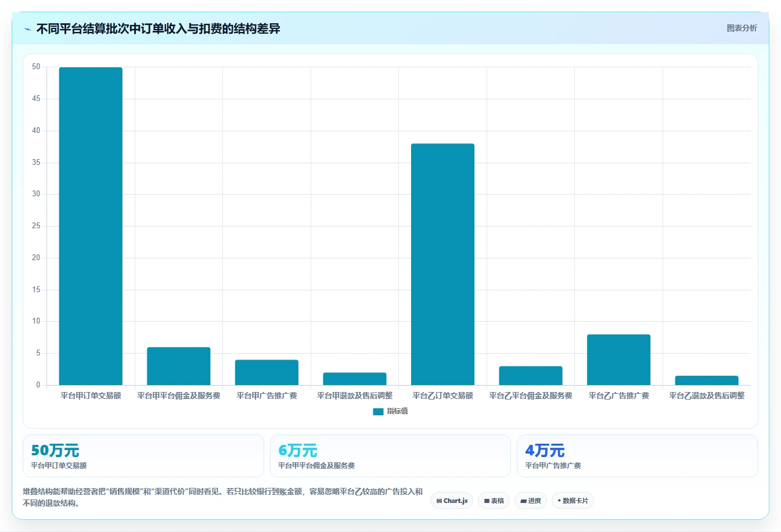Click the icon inside 表格 tag
This screenshot has width=781, height=532.
coord(487,501)
